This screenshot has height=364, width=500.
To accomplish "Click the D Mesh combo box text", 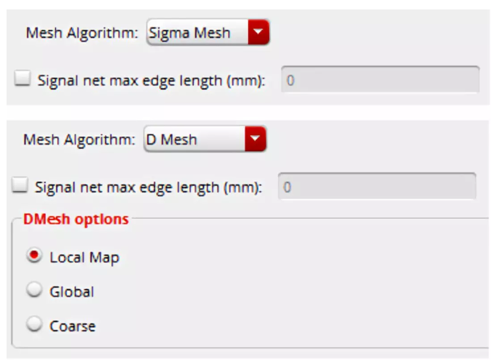I will coord(171,140).
